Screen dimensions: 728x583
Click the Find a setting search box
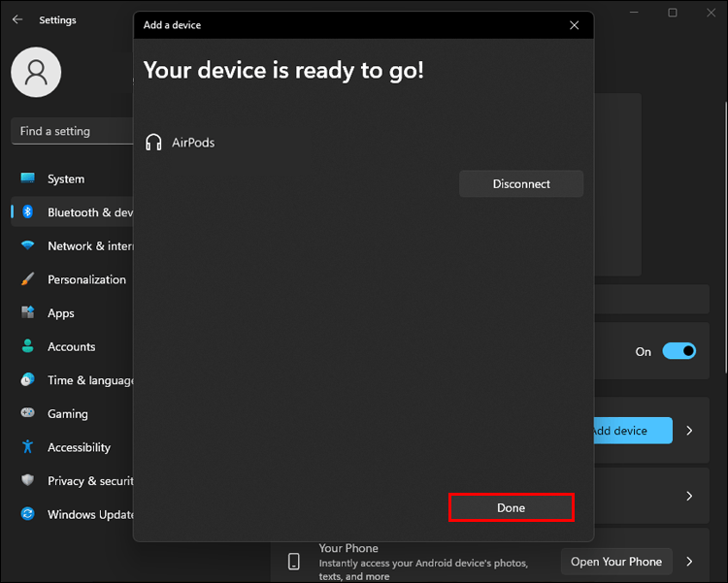[x=73, y=131]
